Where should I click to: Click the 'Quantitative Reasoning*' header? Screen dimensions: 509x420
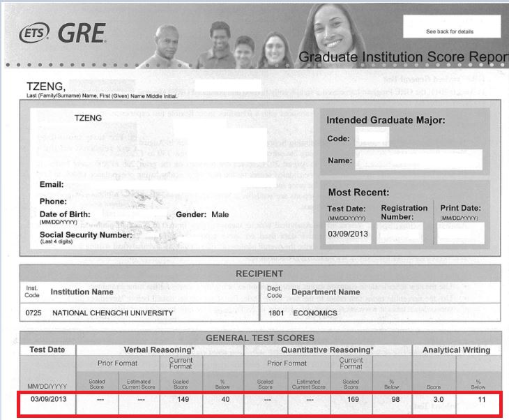click(x=327, y=350)
